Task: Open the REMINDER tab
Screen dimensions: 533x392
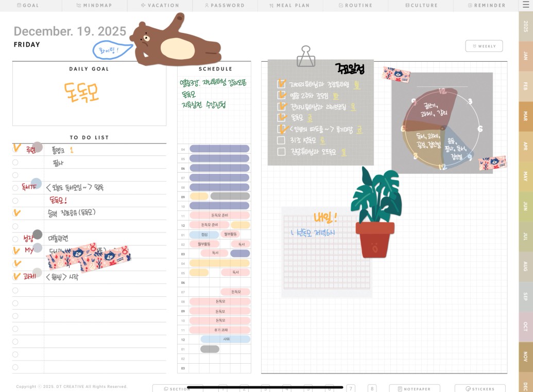Action: click(x=487, y=6)
